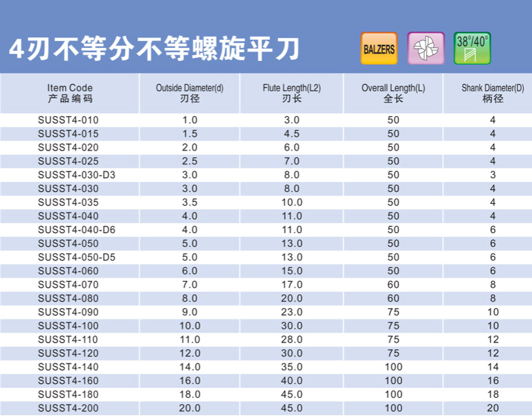
Task: Click overall length 100 in SUSST4-140 row
Action: pyautogui.click(x=393, y=367)
